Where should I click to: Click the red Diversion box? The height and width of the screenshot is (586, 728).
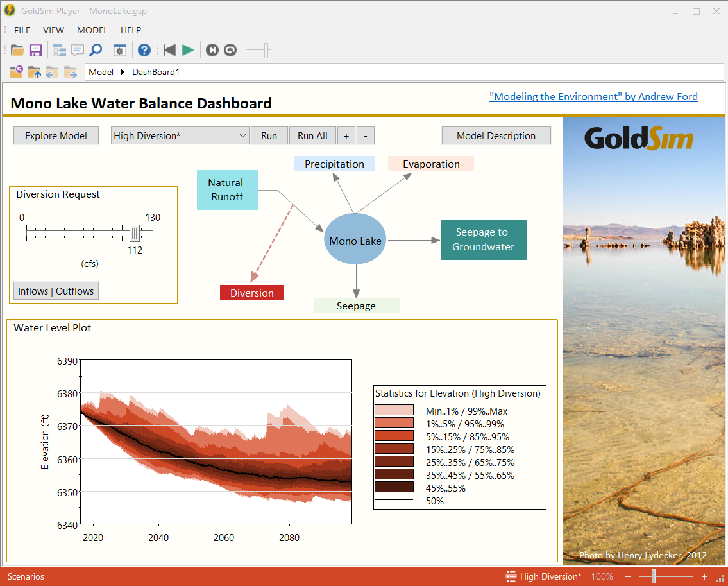coord(251,293)
